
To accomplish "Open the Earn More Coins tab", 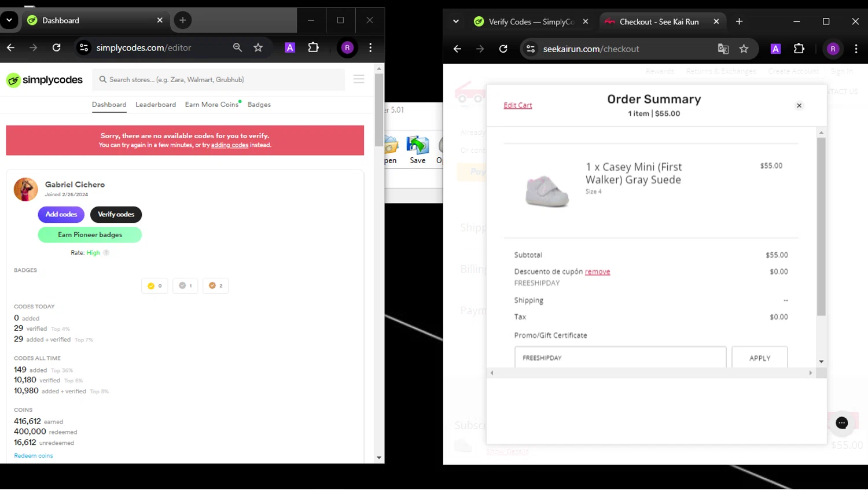I will pos(212,105).
